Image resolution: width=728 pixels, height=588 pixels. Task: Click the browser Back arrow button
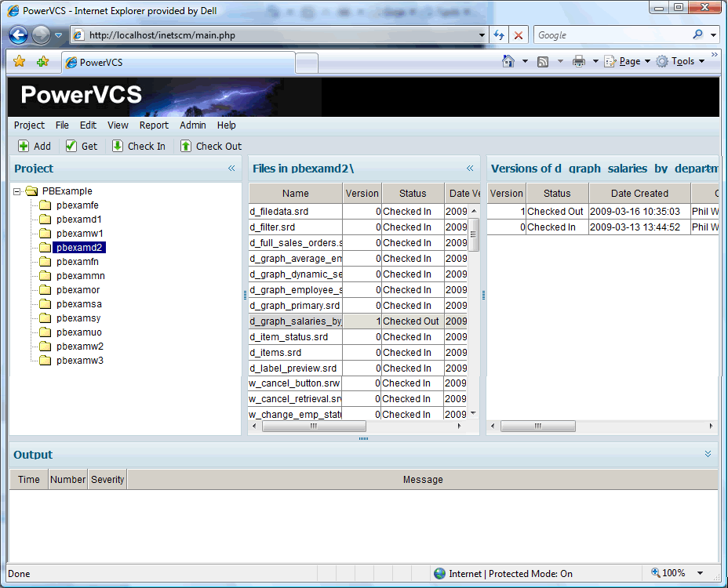pos(19,34)
